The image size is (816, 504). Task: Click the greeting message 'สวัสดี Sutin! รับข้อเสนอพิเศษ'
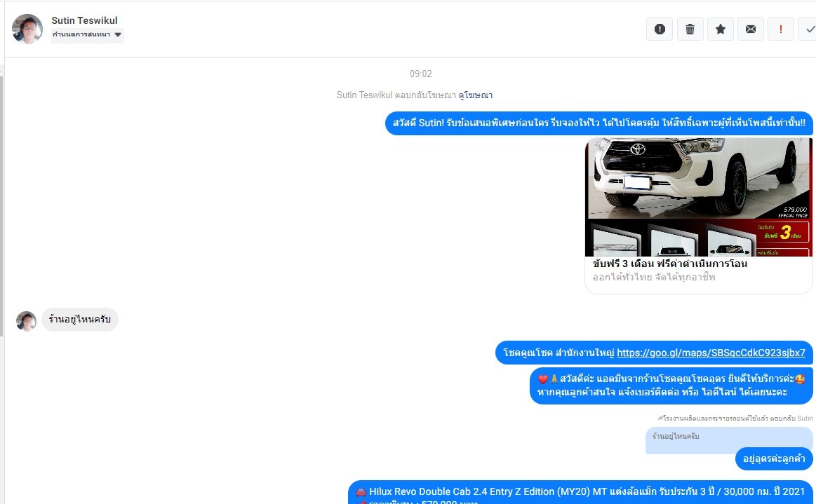tap(599, 123)
